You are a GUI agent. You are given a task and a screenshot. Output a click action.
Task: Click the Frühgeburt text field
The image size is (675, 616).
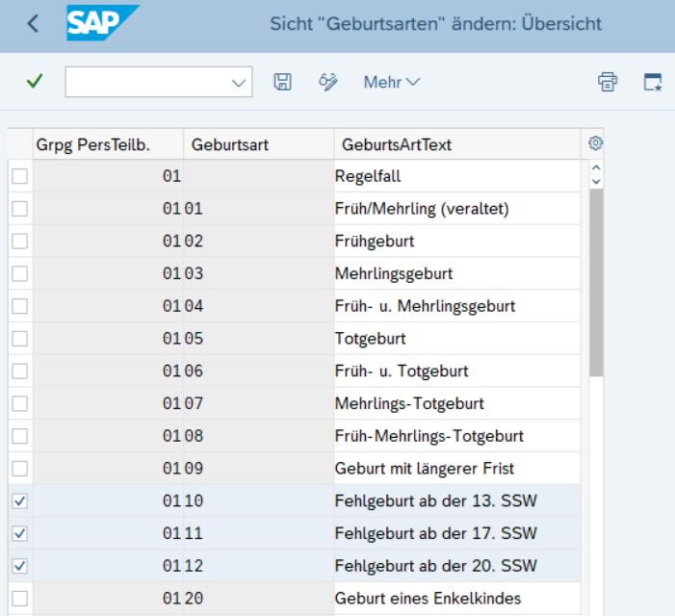[x=457, y=241]
